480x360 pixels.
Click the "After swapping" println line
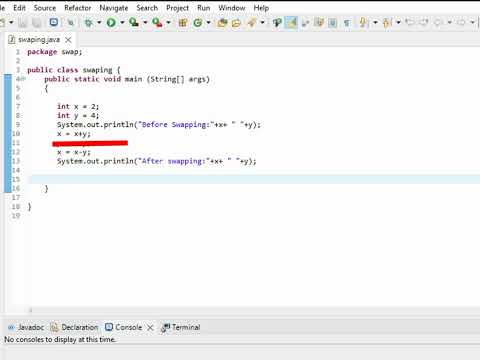(x=157, y=161)
